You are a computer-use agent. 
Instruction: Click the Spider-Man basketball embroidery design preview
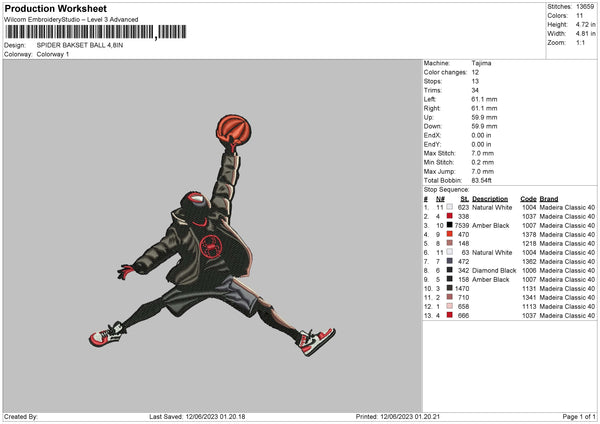click(x=212, y=235)
